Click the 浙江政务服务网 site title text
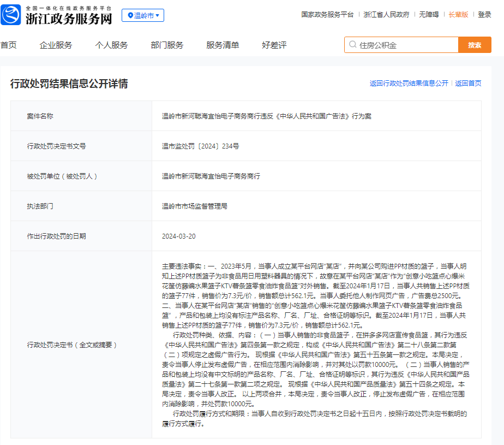This screenshot has height=445, width=504. [69, 19]
